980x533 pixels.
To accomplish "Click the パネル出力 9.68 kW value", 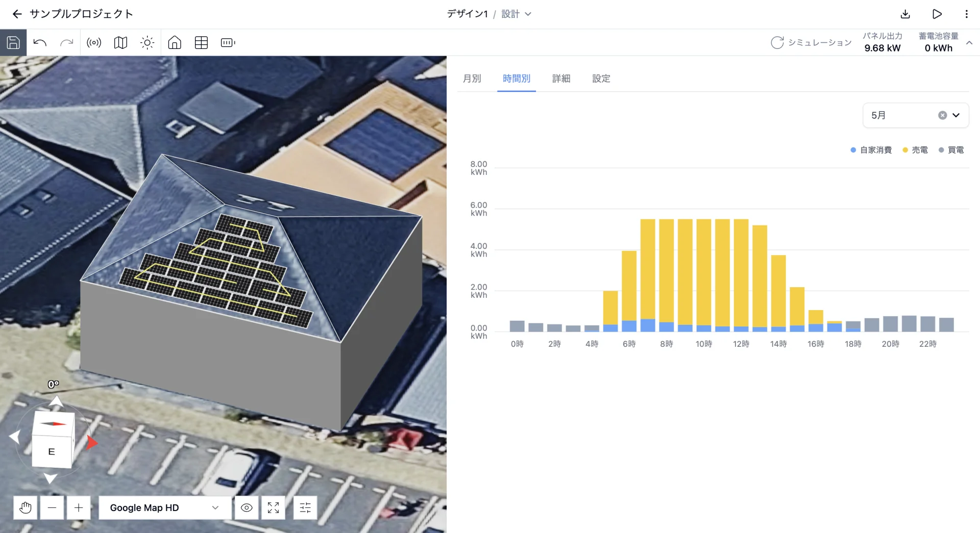I will tap(883, 48).
